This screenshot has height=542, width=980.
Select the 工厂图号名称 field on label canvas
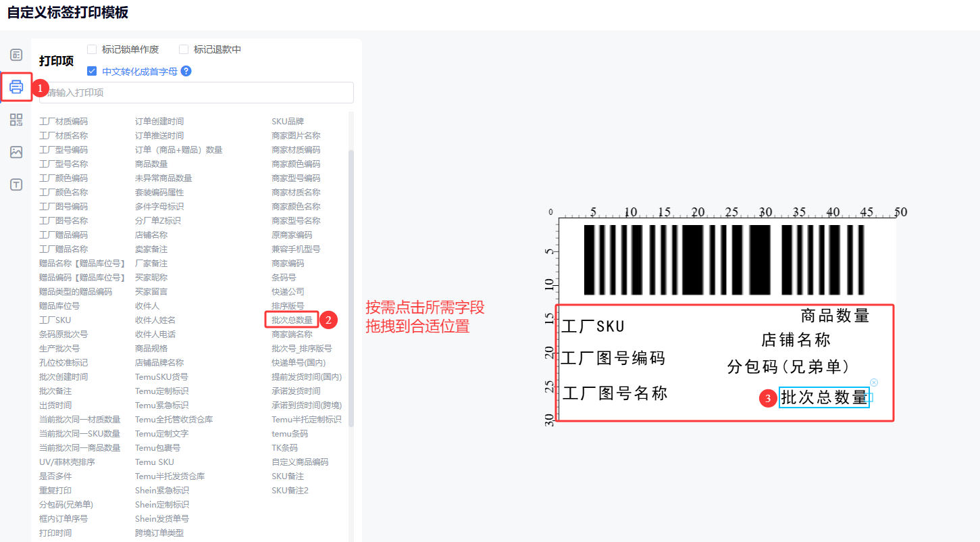615,393
